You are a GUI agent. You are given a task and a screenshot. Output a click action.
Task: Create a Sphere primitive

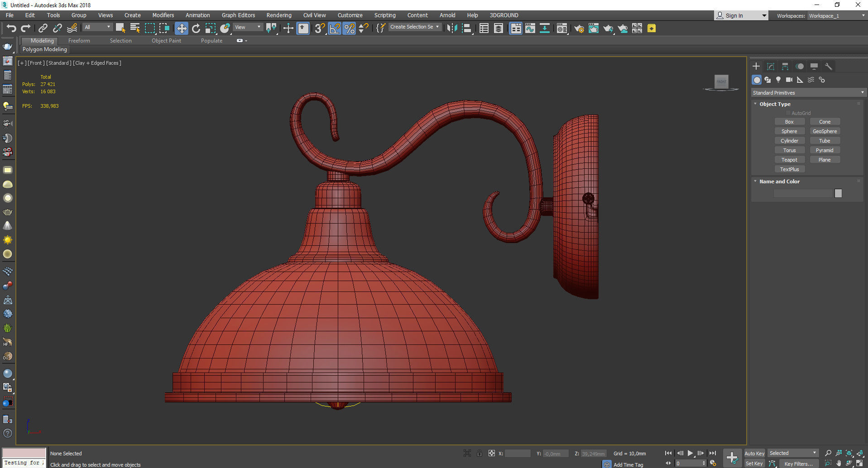point(789,131)
